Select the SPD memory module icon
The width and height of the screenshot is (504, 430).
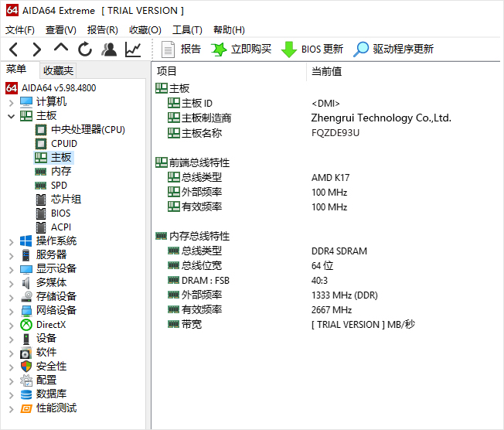click(41, 186)
